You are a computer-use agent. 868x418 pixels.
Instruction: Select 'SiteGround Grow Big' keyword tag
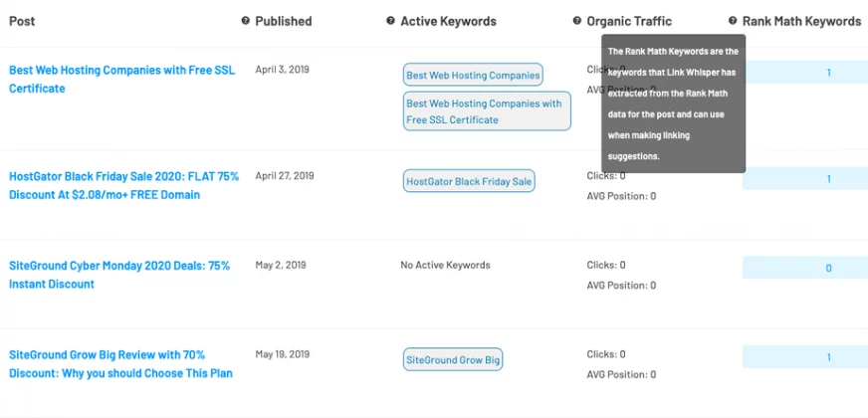click(x=453, y=360)
